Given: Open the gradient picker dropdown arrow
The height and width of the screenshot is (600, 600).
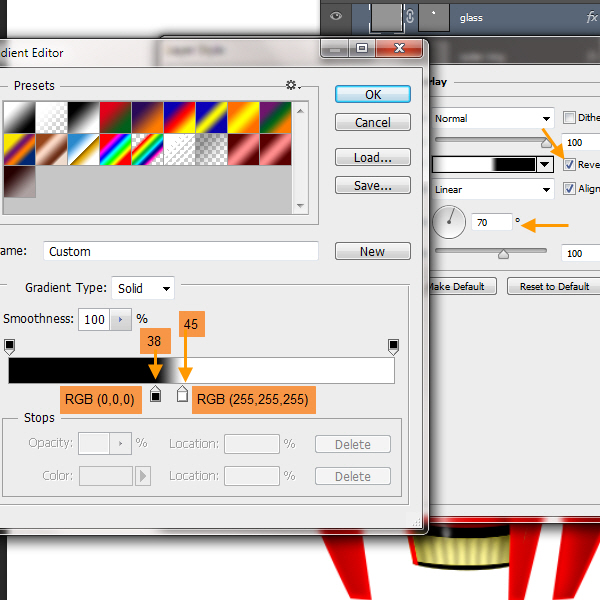Looking at the screenshot, I should [x=545, y=164].
